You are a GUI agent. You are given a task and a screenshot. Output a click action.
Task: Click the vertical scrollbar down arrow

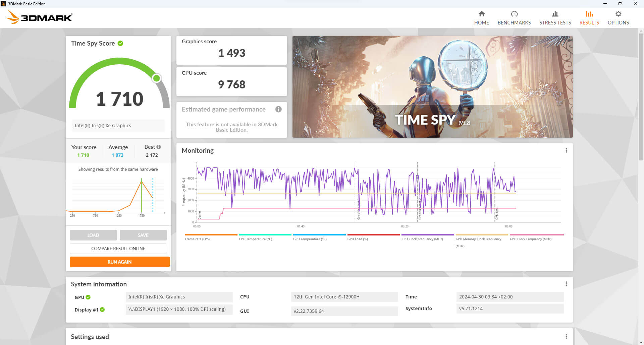pos(641,342)
